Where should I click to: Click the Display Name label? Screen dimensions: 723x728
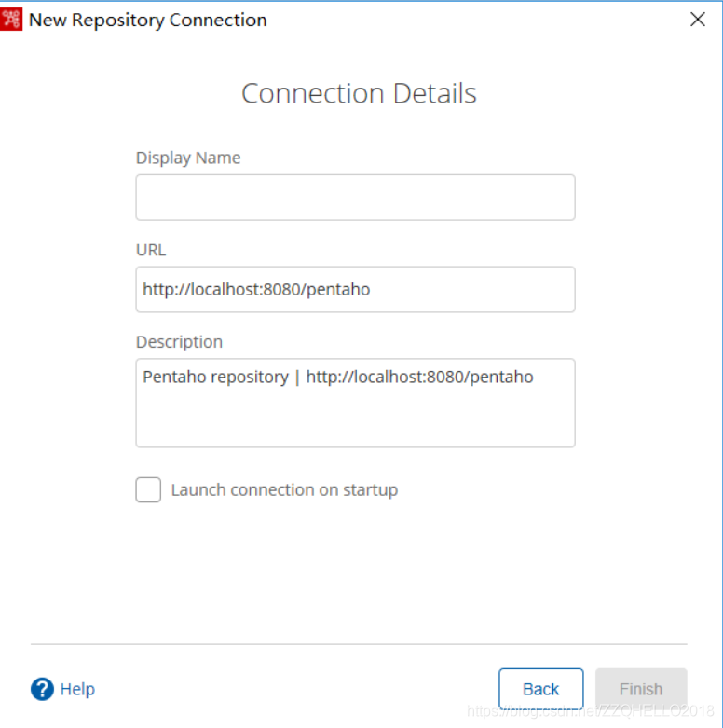click(188, 158)
